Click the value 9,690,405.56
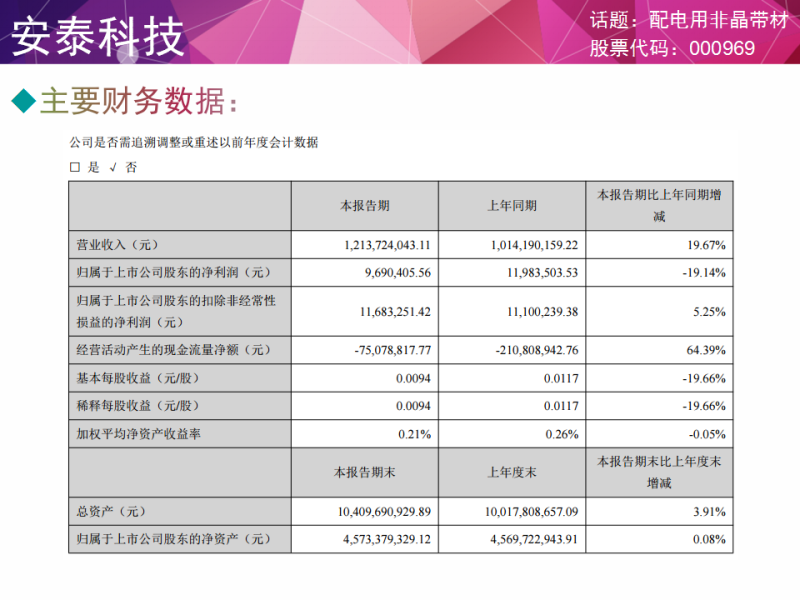 coord(397,272)
